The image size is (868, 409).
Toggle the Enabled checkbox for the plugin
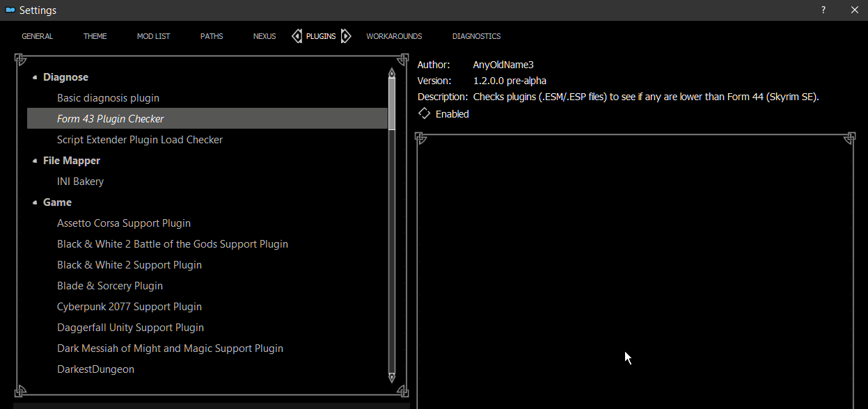(x=424, y=113)
